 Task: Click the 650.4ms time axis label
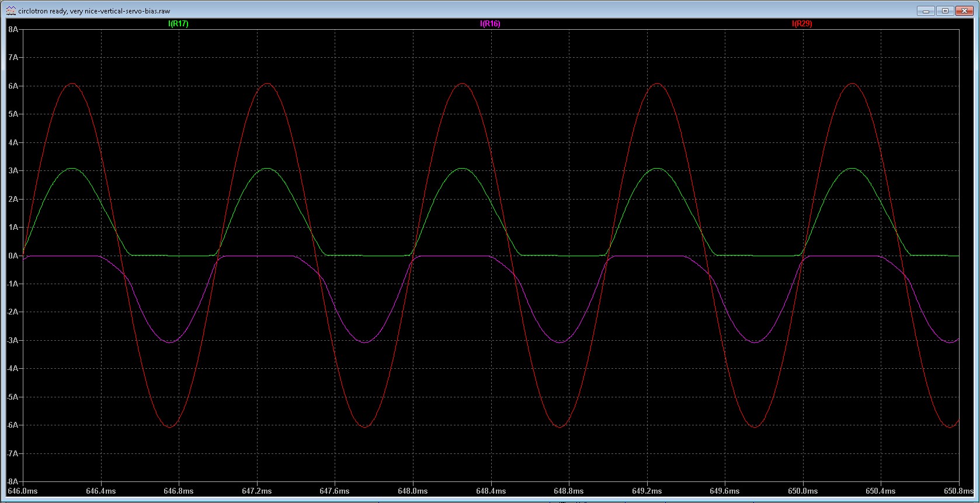click(x=881, y=491)
